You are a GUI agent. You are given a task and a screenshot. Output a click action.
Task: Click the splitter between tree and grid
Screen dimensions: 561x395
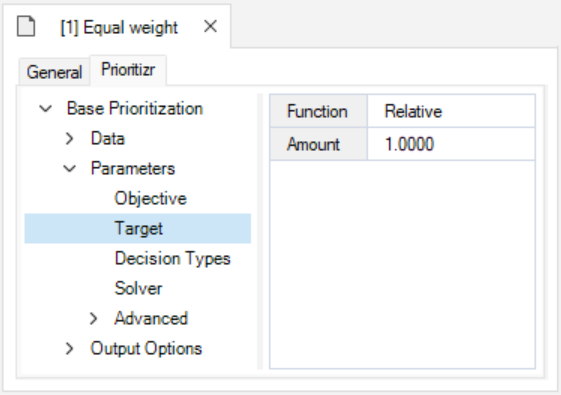tap(260, 231)
